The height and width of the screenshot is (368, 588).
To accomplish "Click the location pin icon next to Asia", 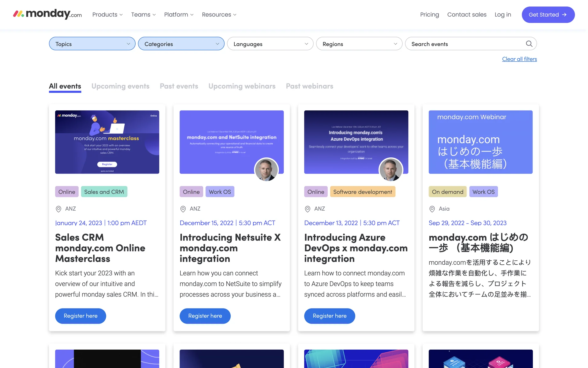I will [x=432, y=209].
